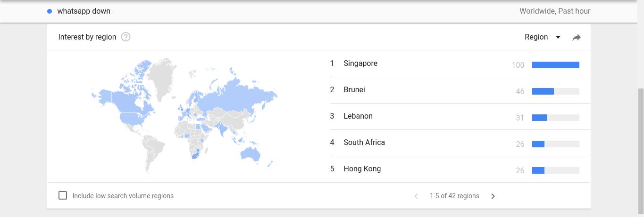
Task: Click Australia on the world map
Action: [251, 153]
